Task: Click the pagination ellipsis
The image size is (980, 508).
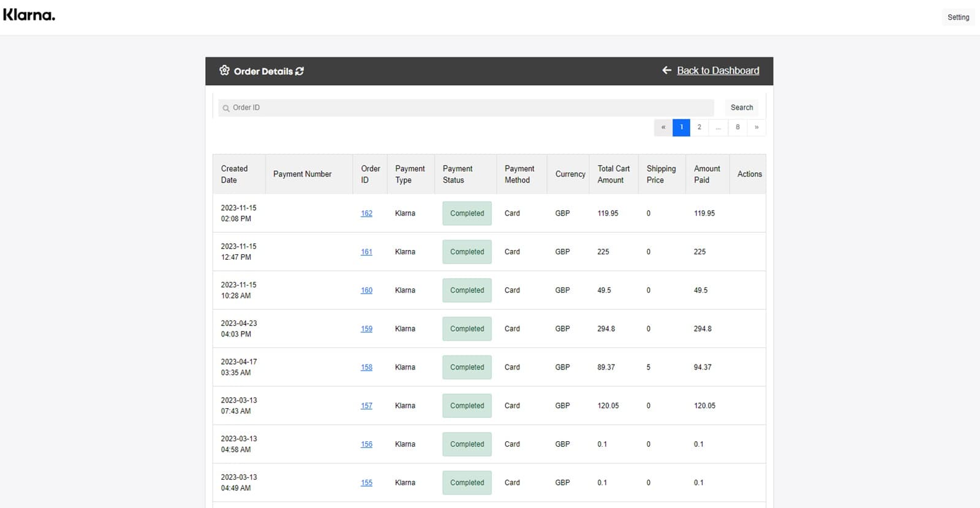Action: pos(718,127)
